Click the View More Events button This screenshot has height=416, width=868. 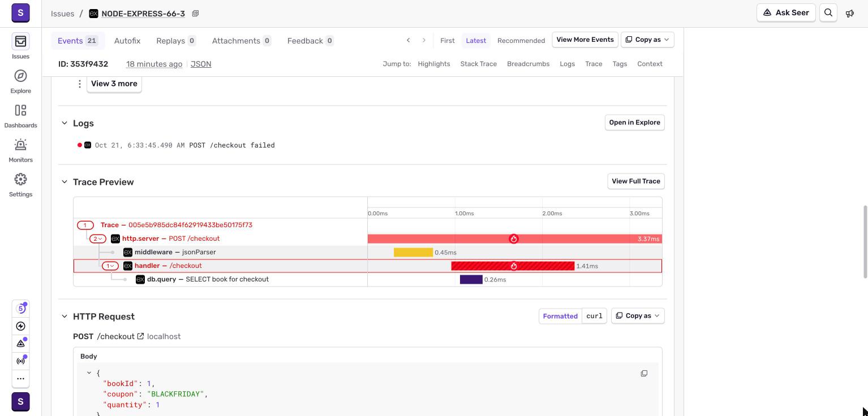(585, 40)
